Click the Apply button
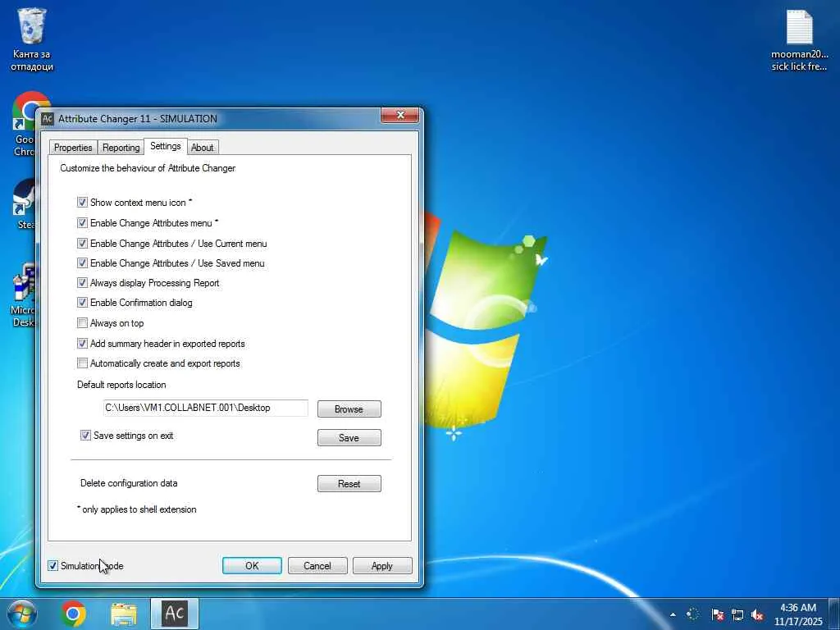Viewport: 840px width, 630px height. pyautogui.click(x=382, y=566)
